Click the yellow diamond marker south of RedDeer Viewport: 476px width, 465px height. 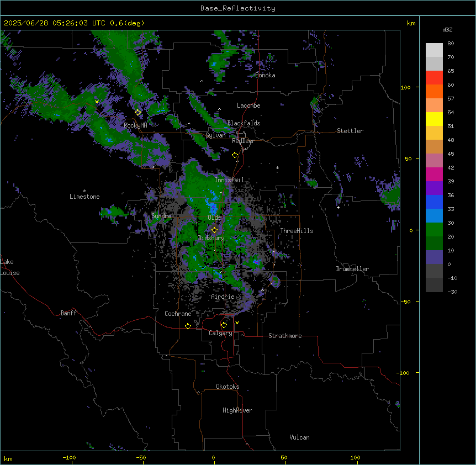coord(235,155)
